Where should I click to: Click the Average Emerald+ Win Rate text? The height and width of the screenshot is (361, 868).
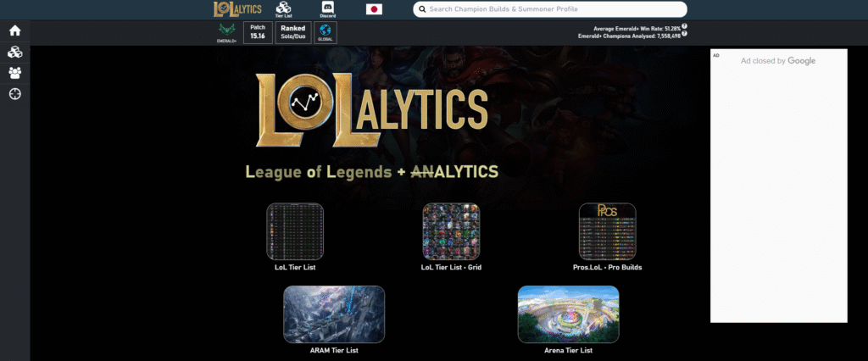coord(637,28)
